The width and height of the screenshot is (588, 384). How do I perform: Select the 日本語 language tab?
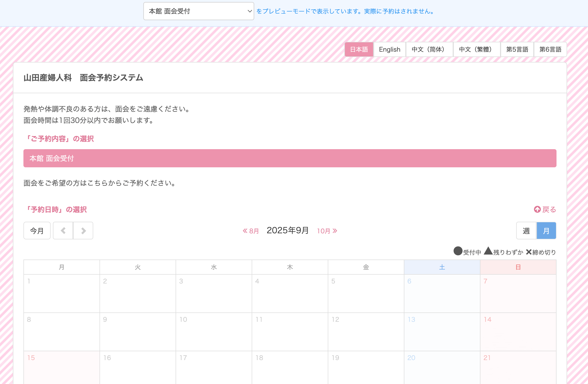(359, 49)
